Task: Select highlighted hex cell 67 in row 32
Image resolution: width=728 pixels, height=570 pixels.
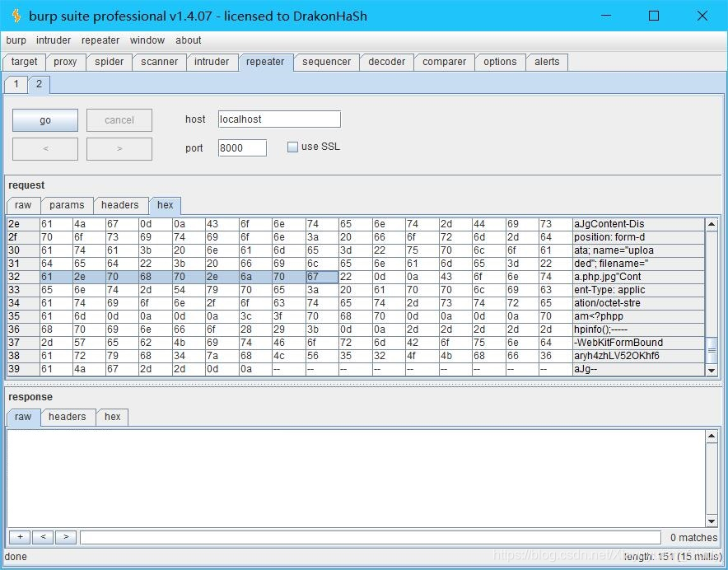Action: tap(322, 277)
